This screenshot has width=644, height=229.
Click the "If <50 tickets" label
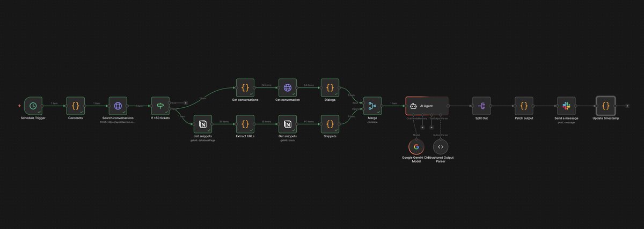160,118
